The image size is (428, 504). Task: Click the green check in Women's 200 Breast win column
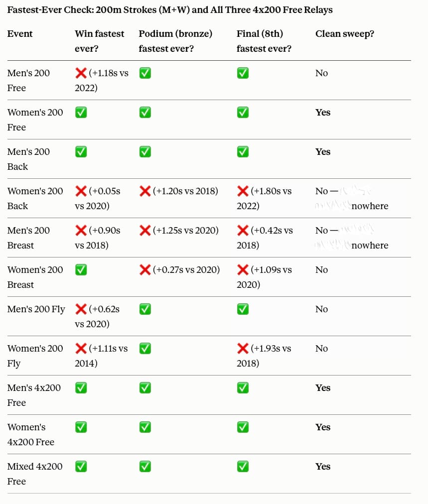tap(81, 269)
